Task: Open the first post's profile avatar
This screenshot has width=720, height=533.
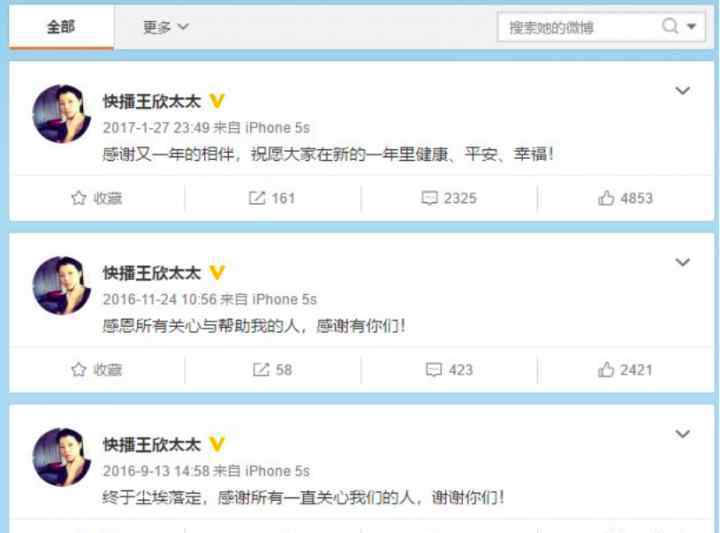Action: click(x=62, y=113)
